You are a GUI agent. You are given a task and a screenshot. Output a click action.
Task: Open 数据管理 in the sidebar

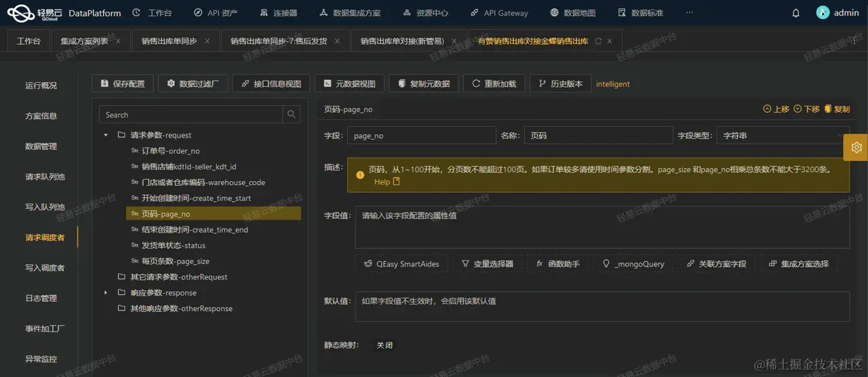coord(41,146)
